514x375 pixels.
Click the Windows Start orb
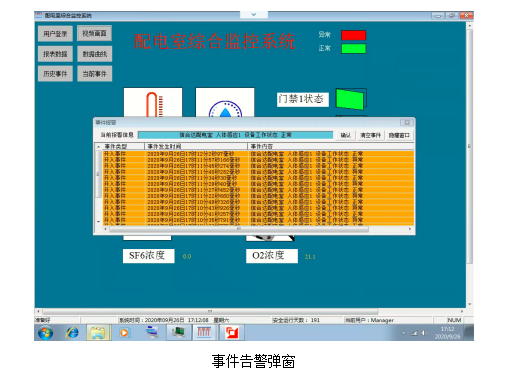(x=45, y=333)
